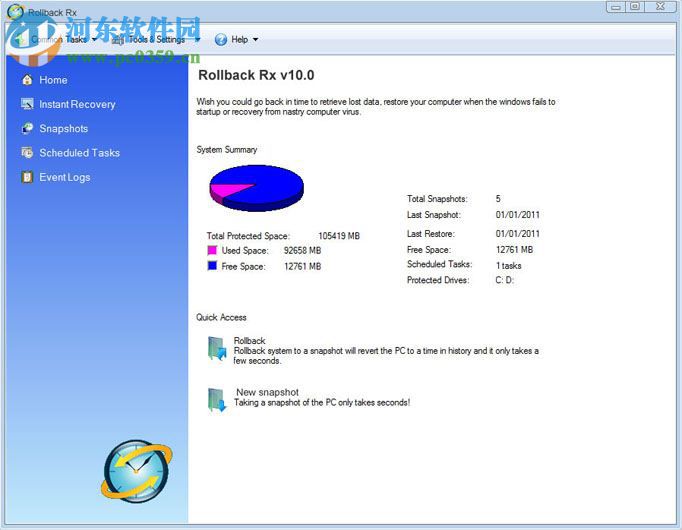Click the Rollback Rx v10.0 heading
682x530 pixels.
point(256,75)
